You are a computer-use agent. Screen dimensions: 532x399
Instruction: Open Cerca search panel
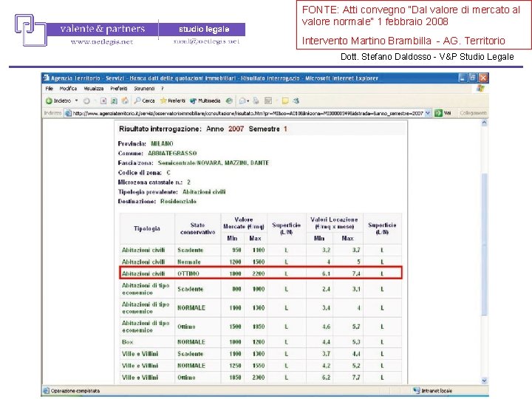[x=145, y=100]
